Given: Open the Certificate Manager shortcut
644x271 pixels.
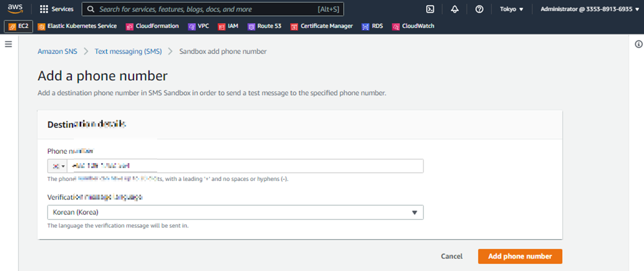Looking at the screenshot, I should [322, 26].
